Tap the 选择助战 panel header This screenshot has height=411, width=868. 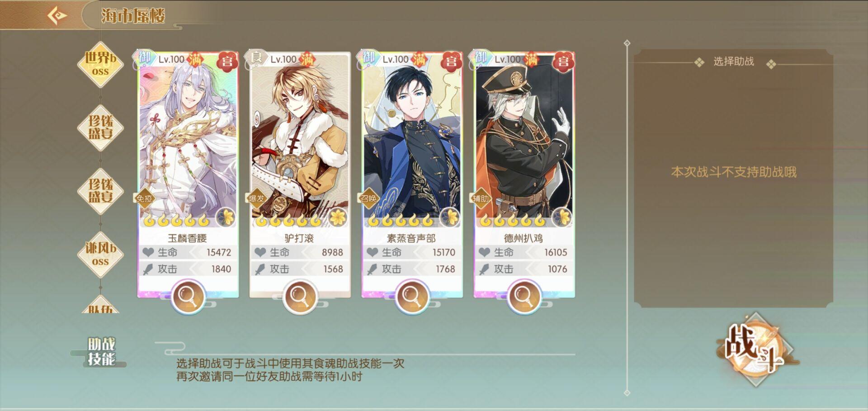tap(733, 61)
